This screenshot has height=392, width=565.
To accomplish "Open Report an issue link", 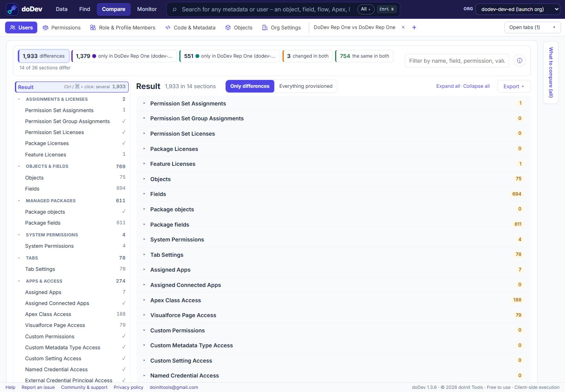I will tap(38, 387).
